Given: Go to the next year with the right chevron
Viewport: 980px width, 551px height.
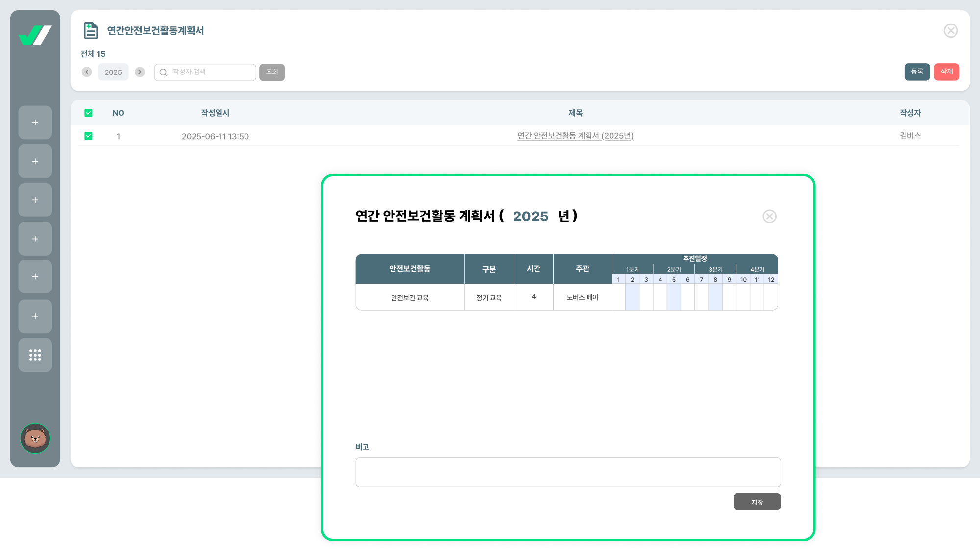Looking at the screenshot, I should coord(140,72).
